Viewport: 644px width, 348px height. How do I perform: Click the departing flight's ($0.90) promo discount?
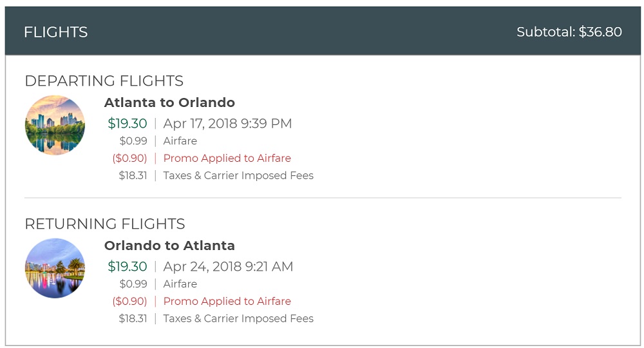pos(129,158)
